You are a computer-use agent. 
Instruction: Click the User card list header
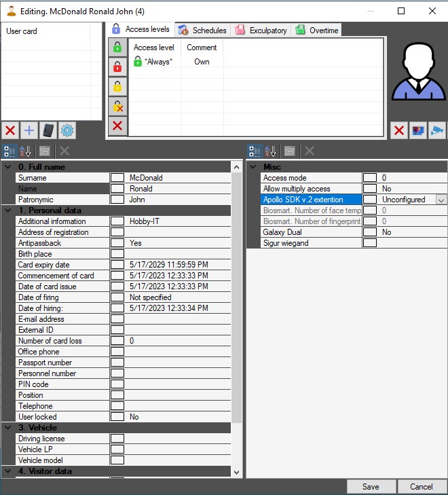click(46, 31)
